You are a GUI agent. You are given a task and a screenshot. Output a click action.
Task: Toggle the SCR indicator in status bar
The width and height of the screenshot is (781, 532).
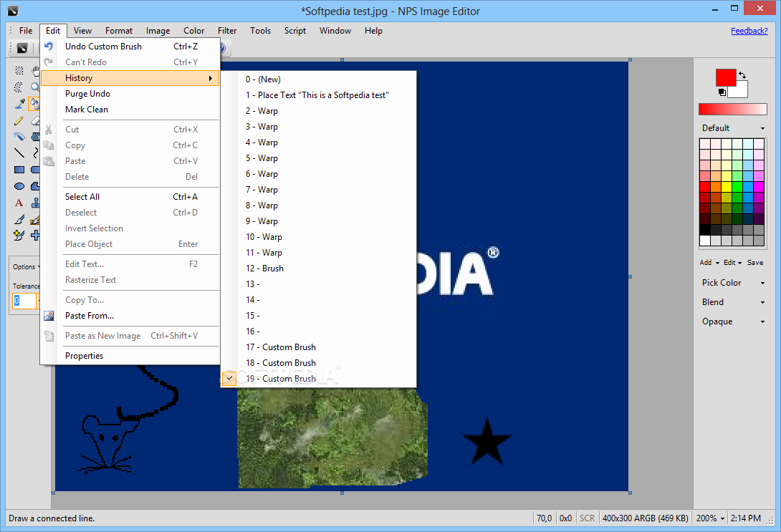pyautogui.click(x=587, y=518)
